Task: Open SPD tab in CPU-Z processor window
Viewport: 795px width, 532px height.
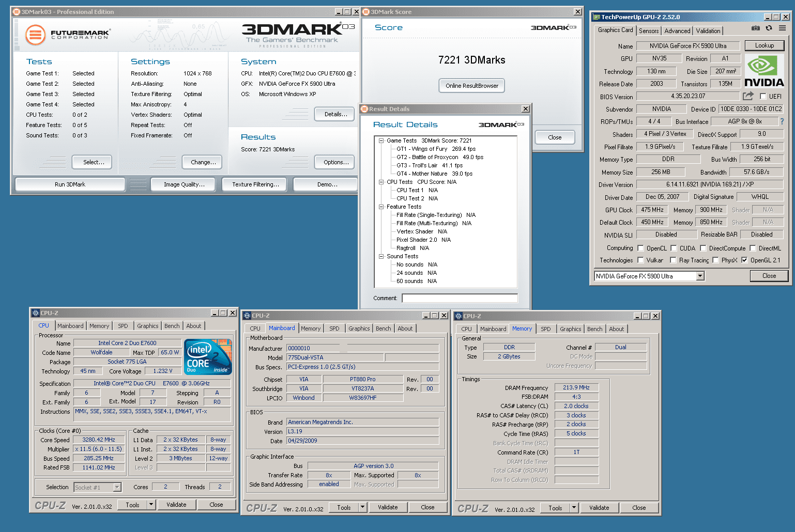Action: click(123, 326)
